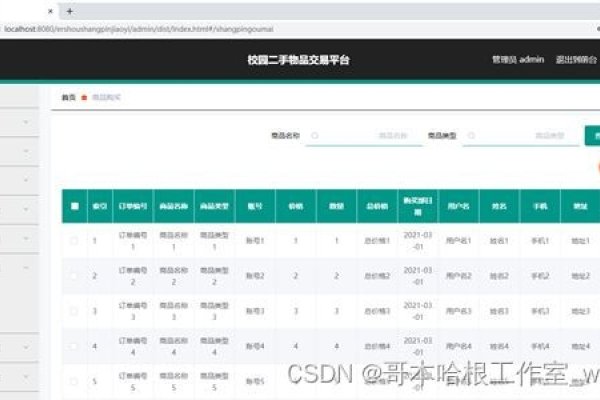Select the 手机1 cell
Viewport: 600px width, 400px height.
coord(540,241)
